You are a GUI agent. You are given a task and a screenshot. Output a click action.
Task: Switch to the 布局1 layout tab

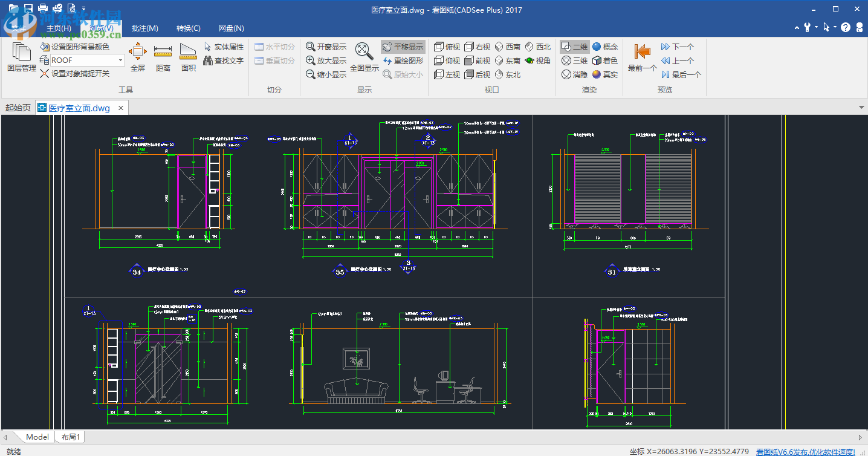click(71, 437)
